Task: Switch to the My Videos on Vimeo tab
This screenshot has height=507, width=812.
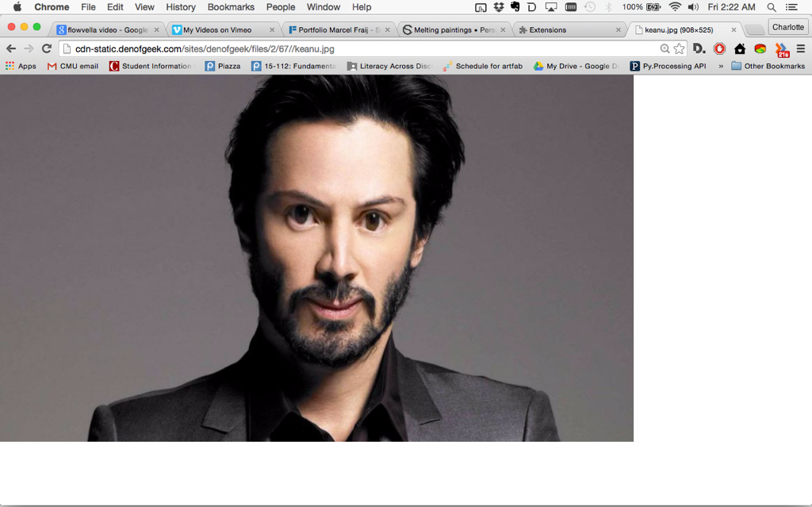Action: 217,30
